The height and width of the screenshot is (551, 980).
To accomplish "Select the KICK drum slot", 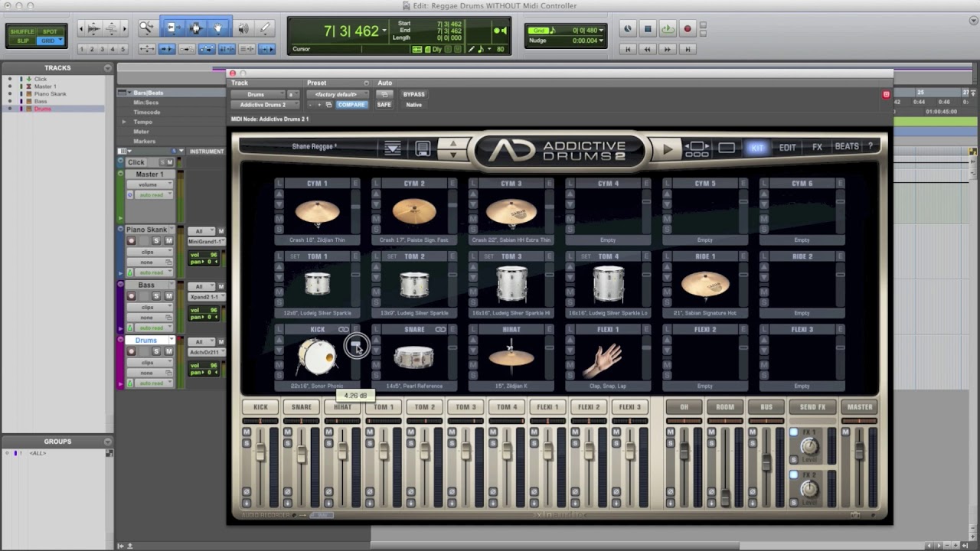I will (x=317, y=358).
